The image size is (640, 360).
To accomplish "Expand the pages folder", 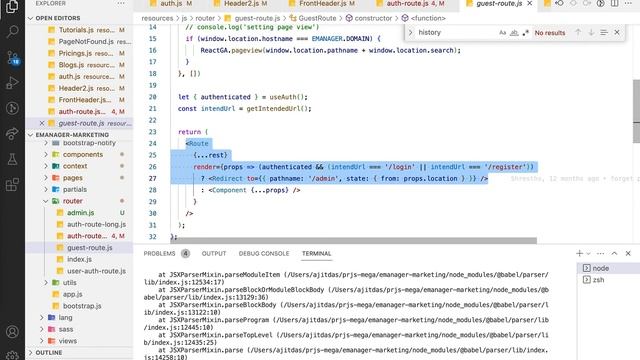I will pyautogui.click(x=46, y=178).
